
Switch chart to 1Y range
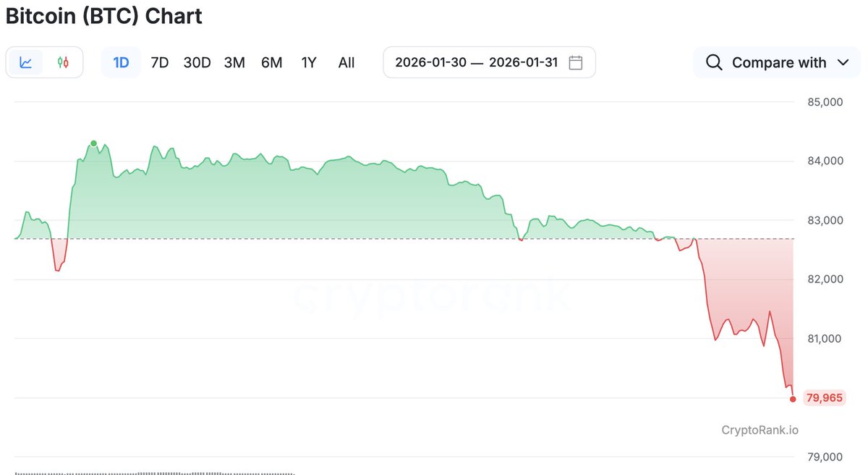(x=309, y=62)
